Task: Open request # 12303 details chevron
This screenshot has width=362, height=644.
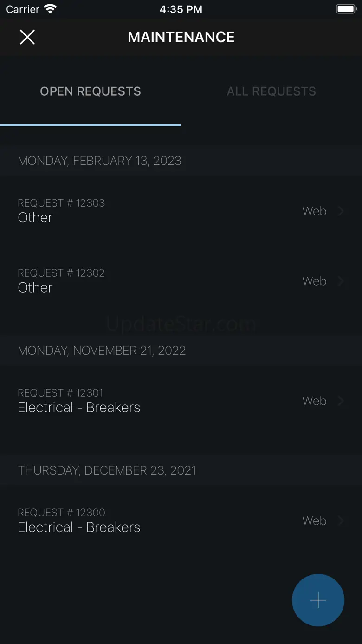Action: click(341, 211)
